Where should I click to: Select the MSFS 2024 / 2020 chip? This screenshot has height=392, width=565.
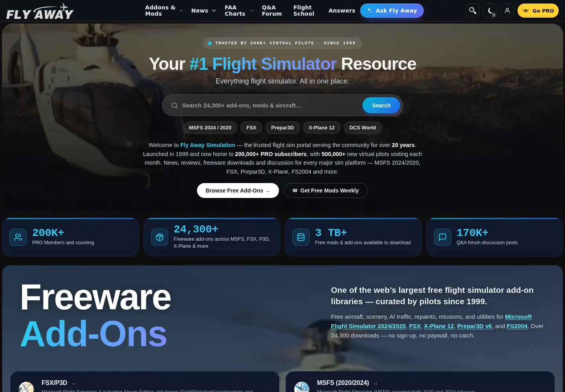210,128
